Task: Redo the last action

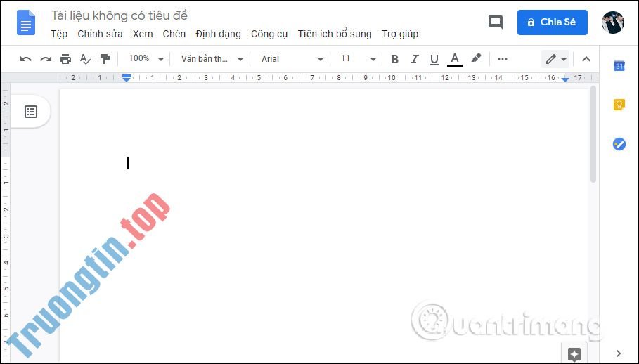Action: click(x=46, y=60)
